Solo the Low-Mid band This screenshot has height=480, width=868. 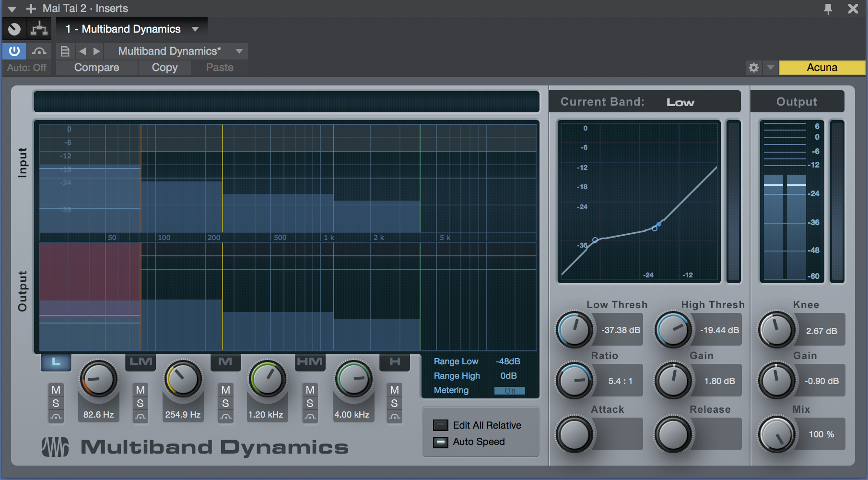tap(141, 403)
